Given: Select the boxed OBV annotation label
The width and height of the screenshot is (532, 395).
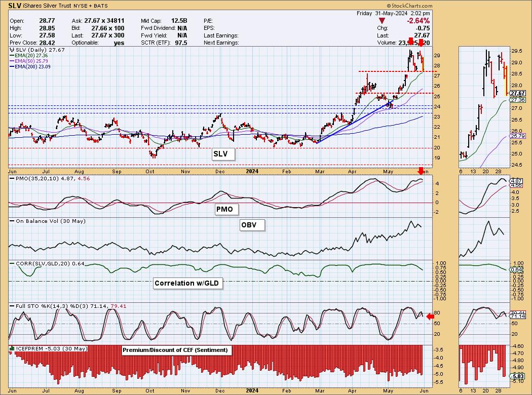Looking at the screenshot, I should tap(252, 225).
